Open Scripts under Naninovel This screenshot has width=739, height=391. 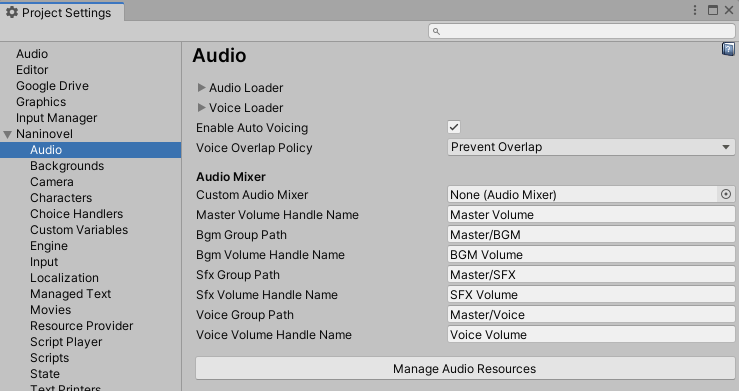[49, 358]
